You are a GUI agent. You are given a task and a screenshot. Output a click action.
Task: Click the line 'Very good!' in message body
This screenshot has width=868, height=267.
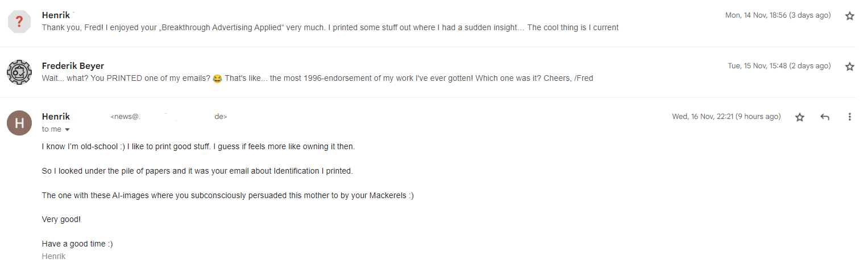pyautogui.click(x=61, y=219)
